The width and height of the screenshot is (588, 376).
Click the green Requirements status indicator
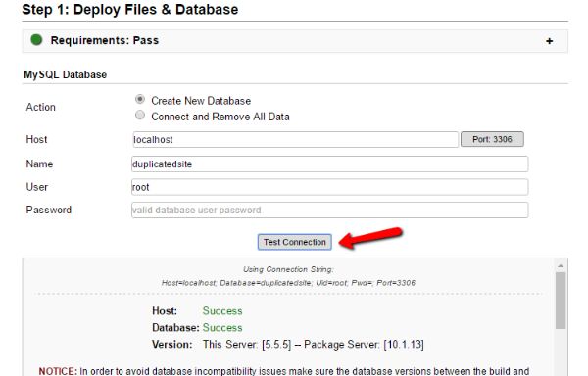point(36,39)
